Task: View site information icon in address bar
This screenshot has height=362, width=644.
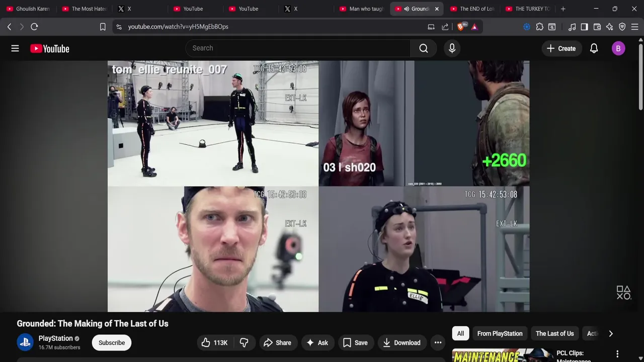Action: pos(119,27)
